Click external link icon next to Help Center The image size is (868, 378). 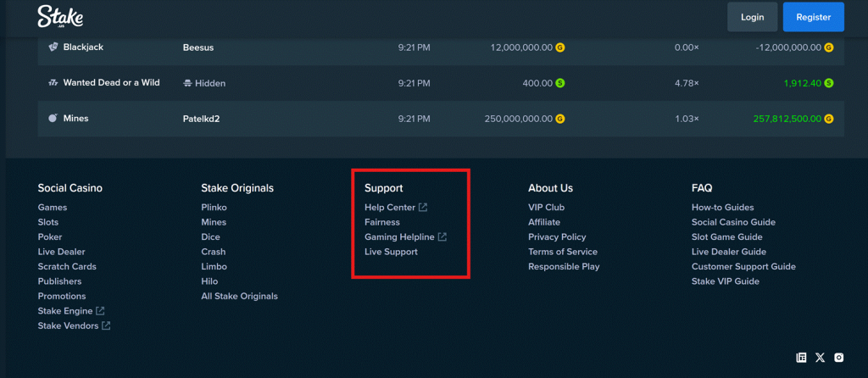pos(423,207)
